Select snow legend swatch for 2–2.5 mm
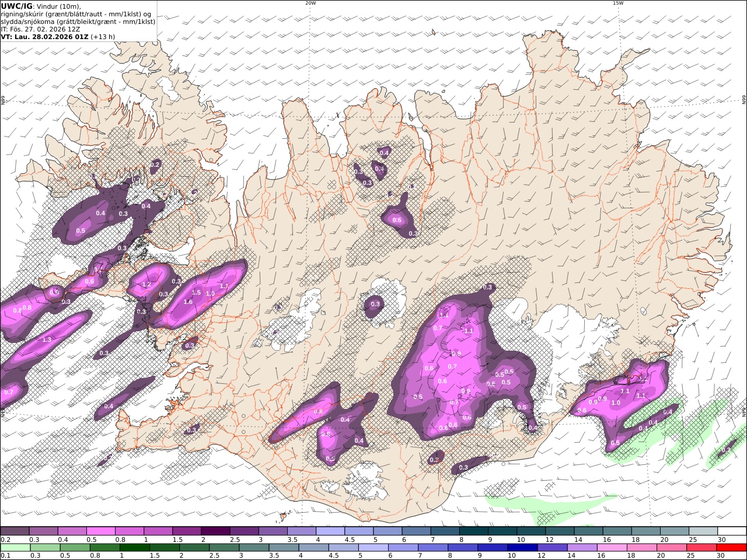Viewport: 747px width, 560px height. [x=215, y=531]
